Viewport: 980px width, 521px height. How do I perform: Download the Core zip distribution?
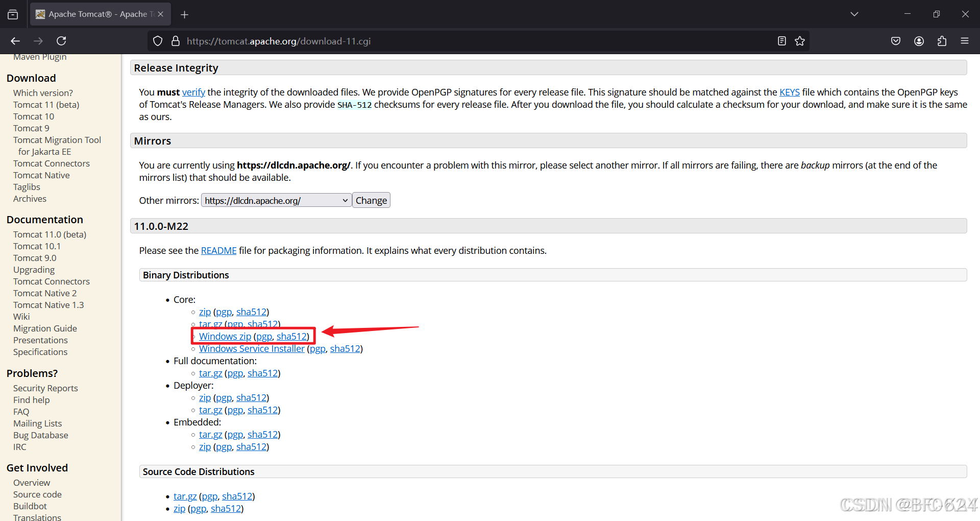pos(205,312)
